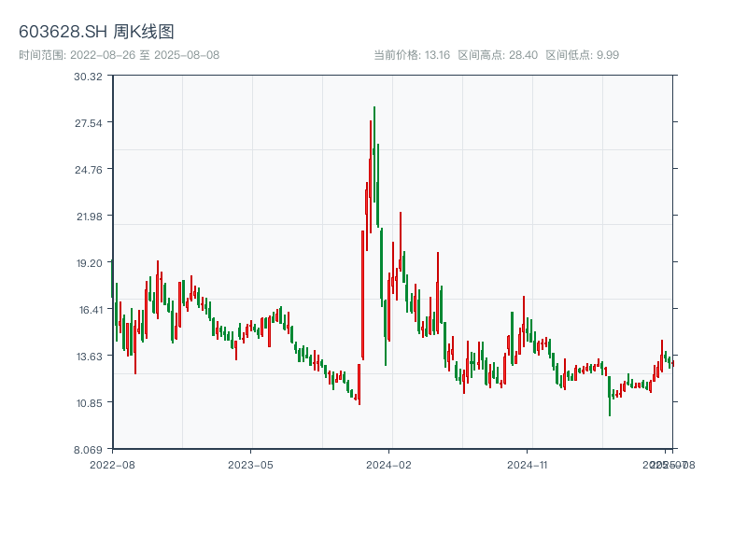Click the x-axis label 2023-05
Screen dimensions: 747x560
click(250, 465)
